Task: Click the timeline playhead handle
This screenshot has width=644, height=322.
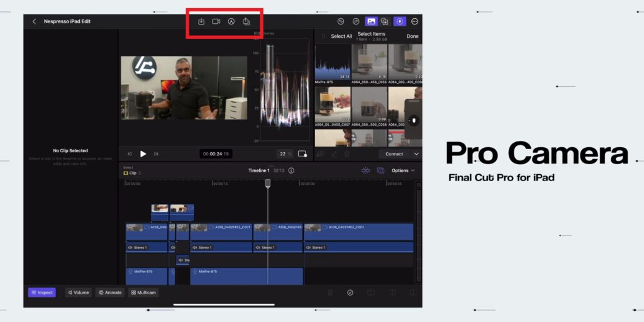Action: click(268, 183)
